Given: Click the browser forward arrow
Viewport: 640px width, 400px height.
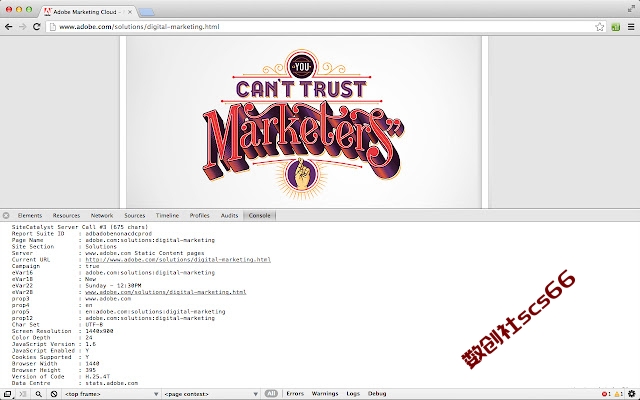Looking at the screenshot, I should coord(22,27).
